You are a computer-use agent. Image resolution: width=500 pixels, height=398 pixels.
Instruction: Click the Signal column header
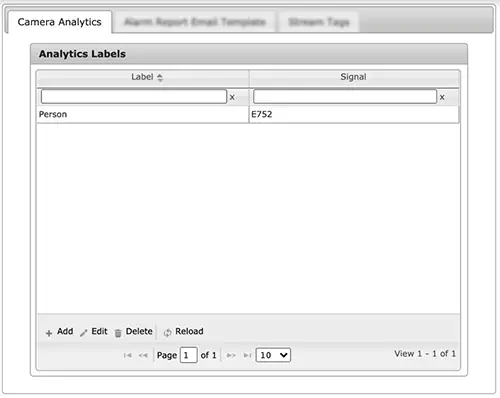click(x=354, y=77)
